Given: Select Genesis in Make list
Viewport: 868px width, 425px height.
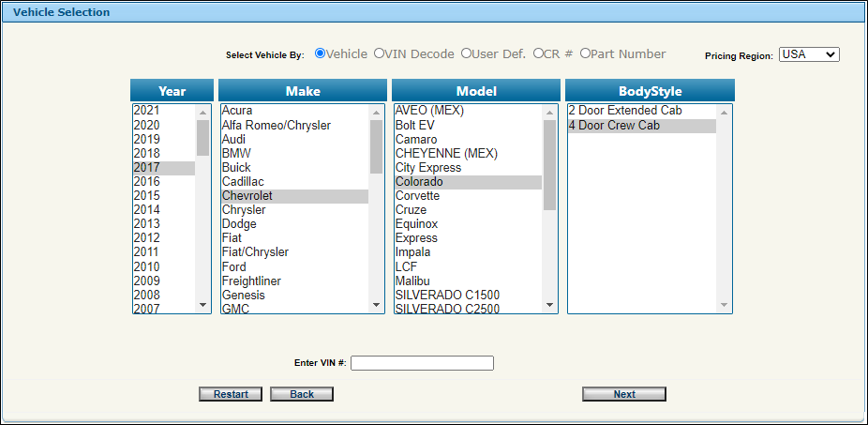Looking at the screenshot, I should [x=294, y=295].
